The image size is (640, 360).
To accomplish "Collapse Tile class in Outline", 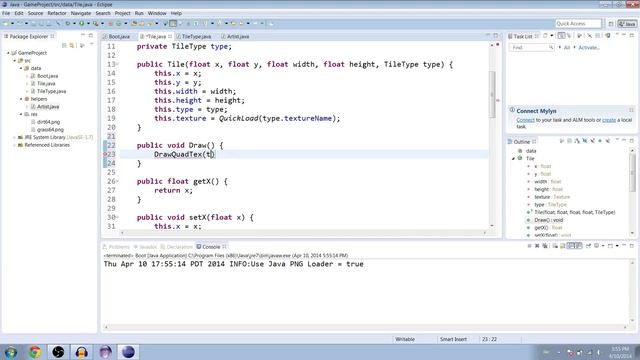I will click(x=513, y=158).
